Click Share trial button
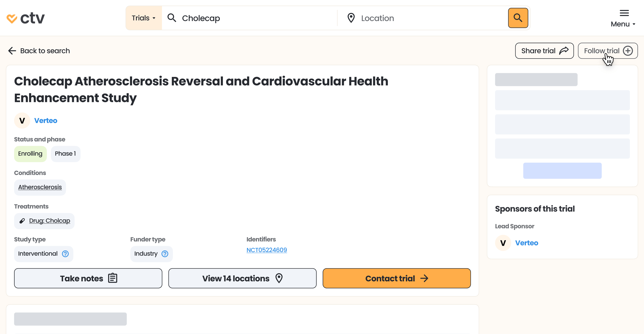 point(544,51)
